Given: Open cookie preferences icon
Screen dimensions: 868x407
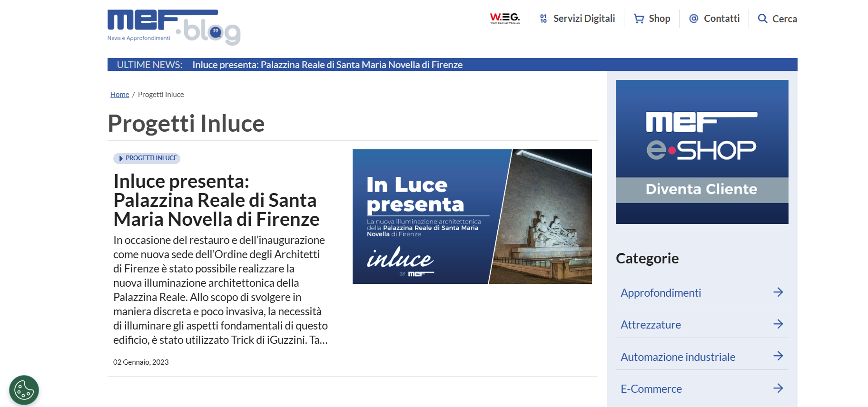Looking at the screenshot, I should point(24,390).
